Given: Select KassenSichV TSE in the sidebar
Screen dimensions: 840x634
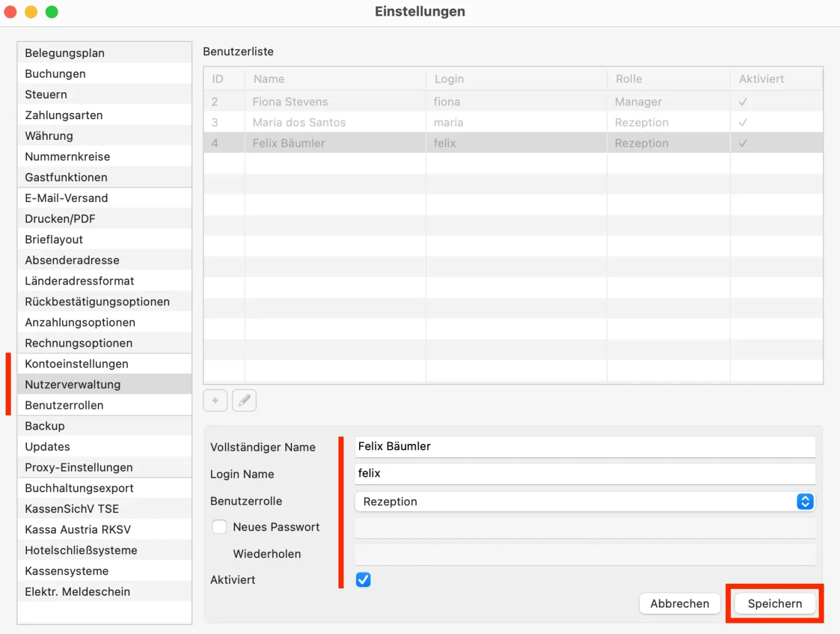Looking at the screenshot, I should [x=105, y=508].
